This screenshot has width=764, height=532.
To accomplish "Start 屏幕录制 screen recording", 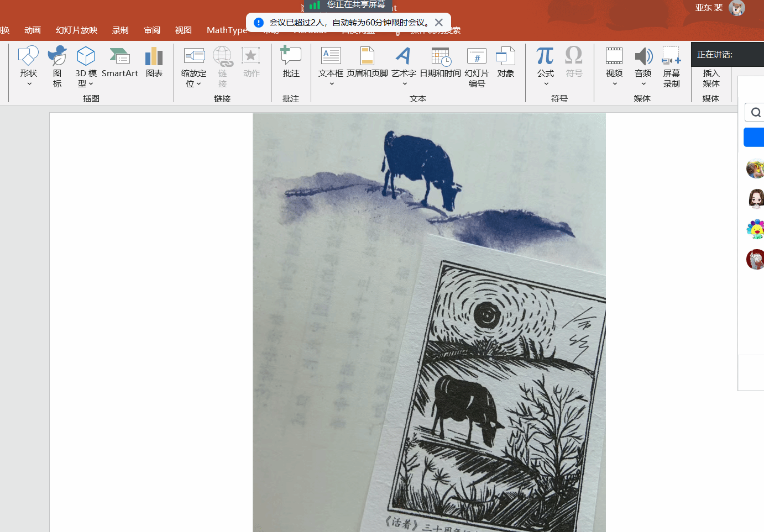I will pos(671,66).
